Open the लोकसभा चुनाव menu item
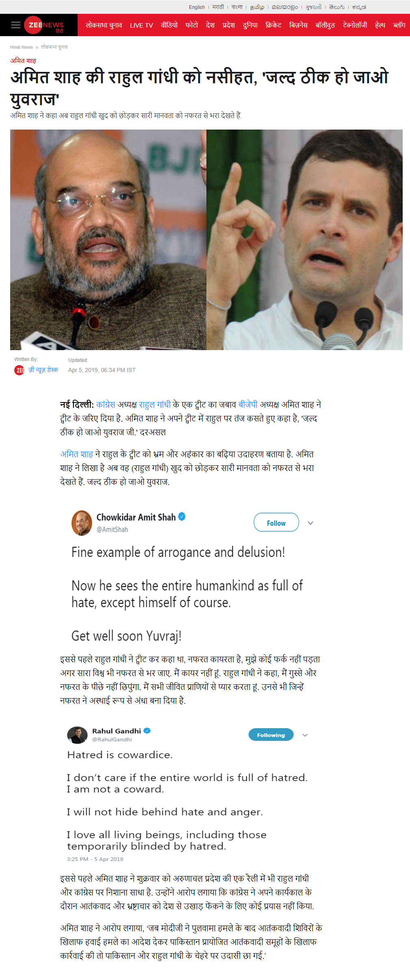The height and width of the screenshot is (980, 410). pyautogui.click(x=104, y=25)
